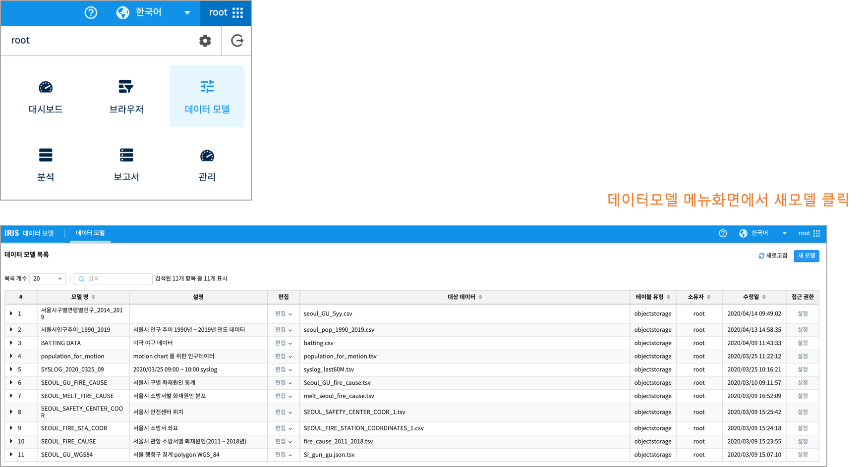Select the 2020/04/13 14:58:35 date cell

point(754,330)
